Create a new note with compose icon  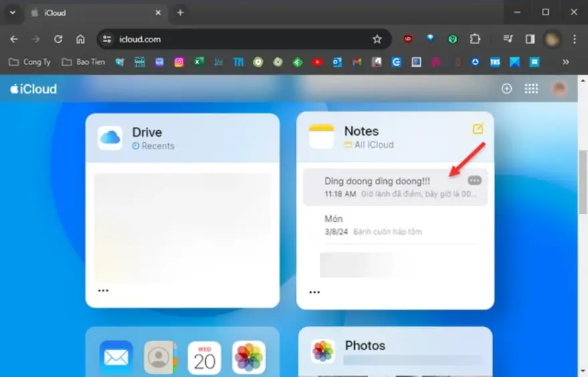point(478,128)
